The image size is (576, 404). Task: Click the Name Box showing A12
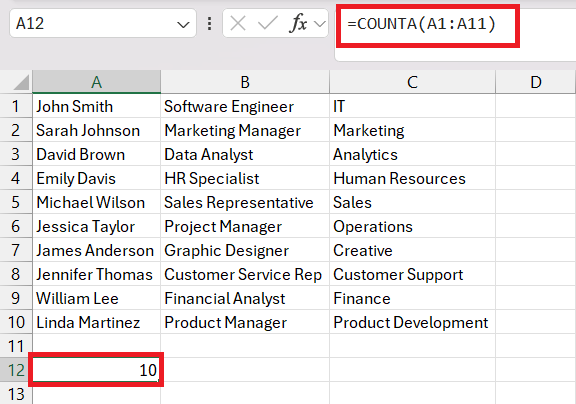click(x=103, y=24)
